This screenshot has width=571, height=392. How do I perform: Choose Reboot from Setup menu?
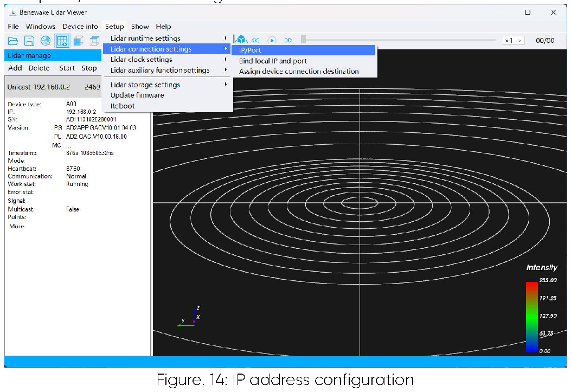point(168,106)
